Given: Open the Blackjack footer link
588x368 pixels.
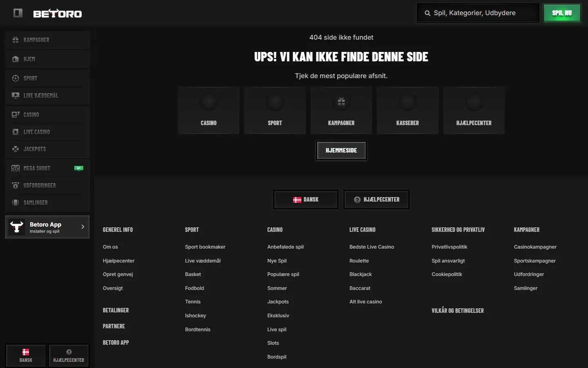Looking at the screenshot, I should click(x=361, y=274).
